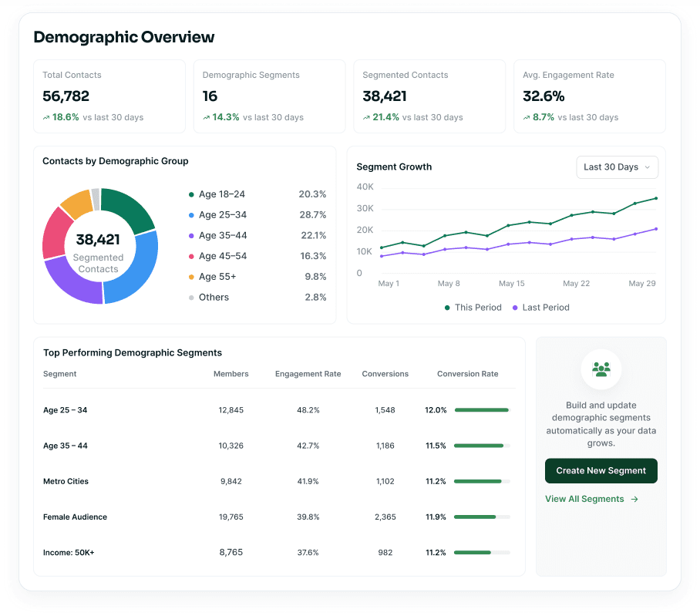The image size is (700, 616).
Task: Click the Others legend value 2.8%
Action: point(315,298)
